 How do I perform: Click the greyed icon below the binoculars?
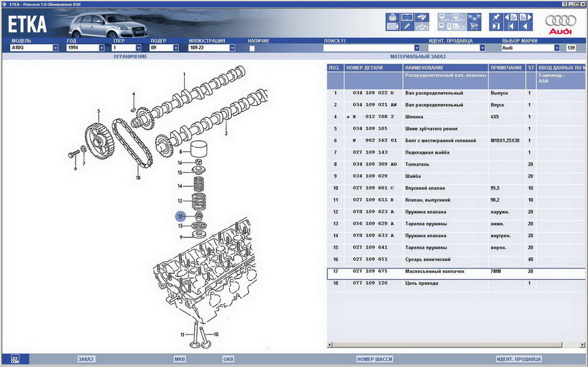click(x=422, y=27)
